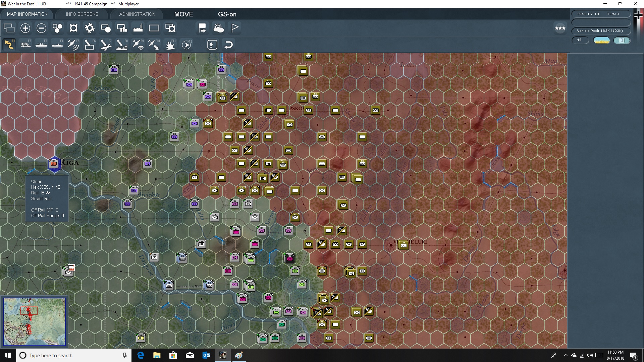This screenshot has height=362, width=644.
Task: Select Bomb city (F8) icon
Action: click(122, 45)
